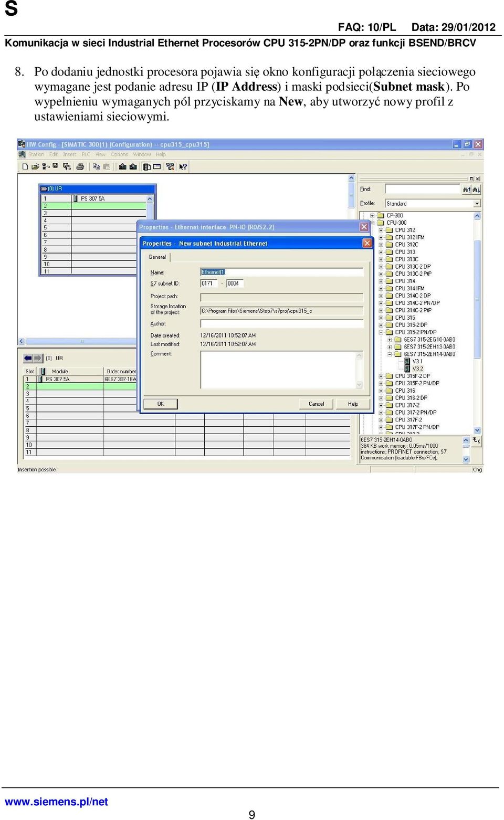Click the Find input field in catalog
504x820 pixels.
point(423,189)
